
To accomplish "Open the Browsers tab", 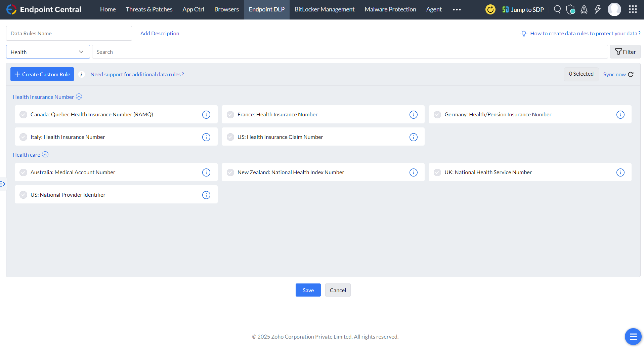I will coord(226,9).
